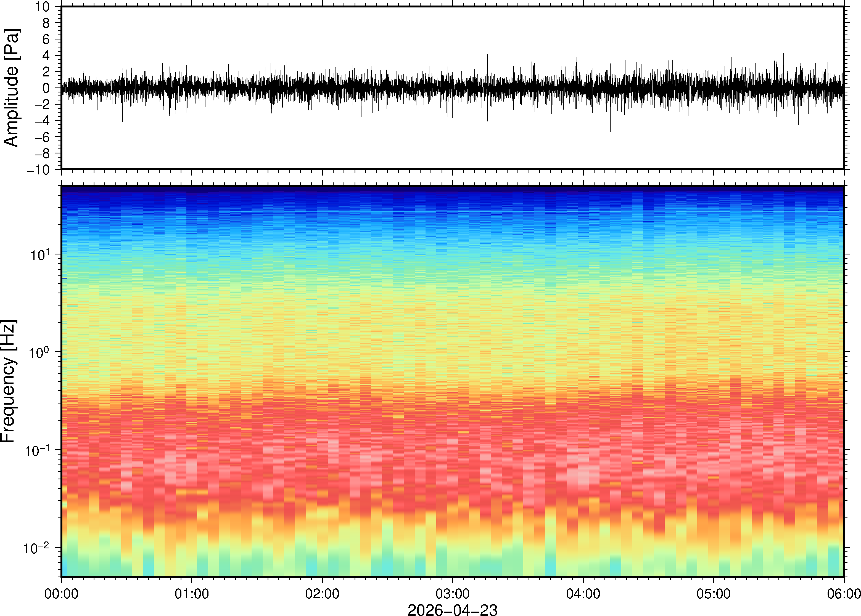Click the 05:00 time axis label
861x616 pixels.
[713, 594]
